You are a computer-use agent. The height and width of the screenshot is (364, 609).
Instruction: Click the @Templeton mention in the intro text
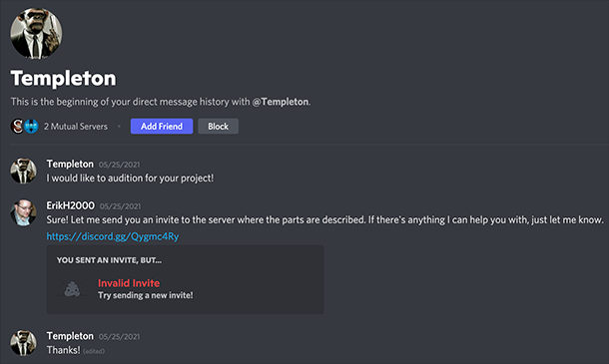coord(281,102)
